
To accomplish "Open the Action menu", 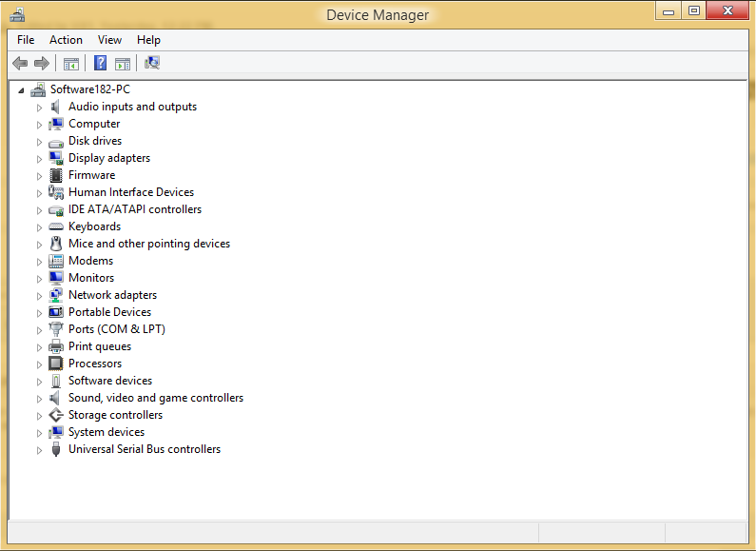I will (x=66, y=40).
